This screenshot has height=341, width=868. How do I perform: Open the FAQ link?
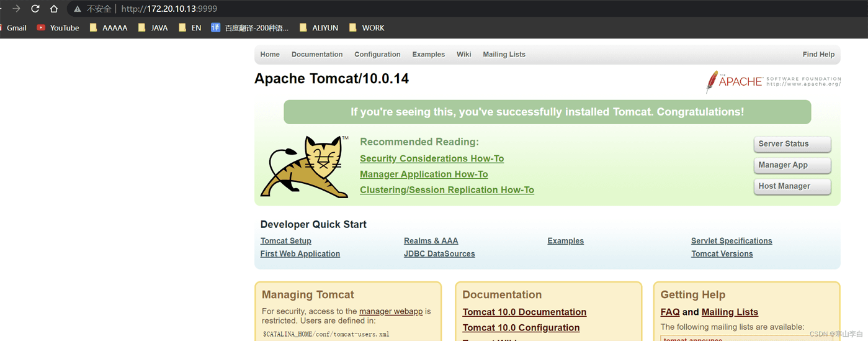click(670, 312)
